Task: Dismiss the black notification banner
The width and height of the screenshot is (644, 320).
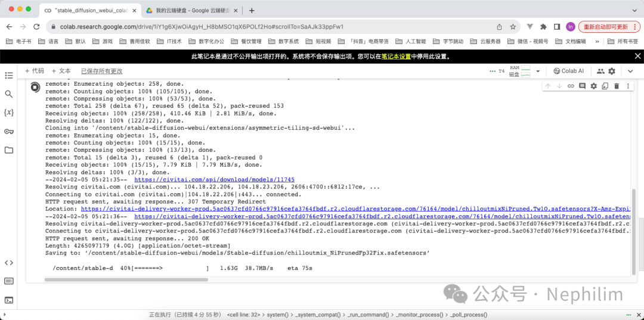Action: coord(637,56)
